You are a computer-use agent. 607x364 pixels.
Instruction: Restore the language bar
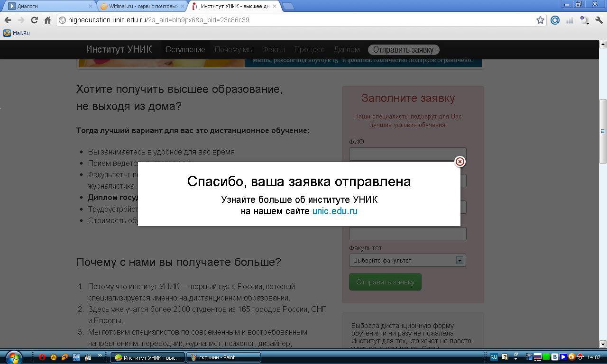point(516,355)
